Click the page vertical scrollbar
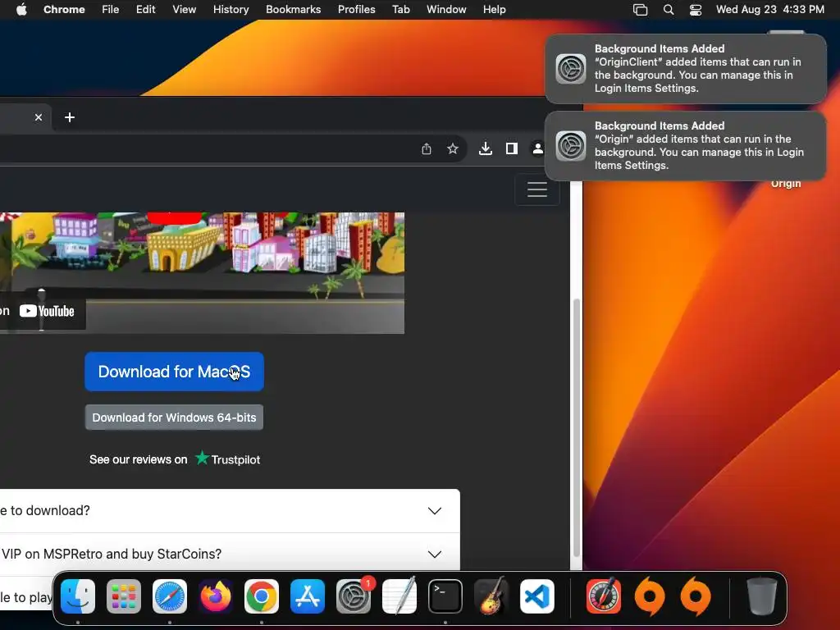Viewport: 840px width, 630px height. click(x=577, y=427)
